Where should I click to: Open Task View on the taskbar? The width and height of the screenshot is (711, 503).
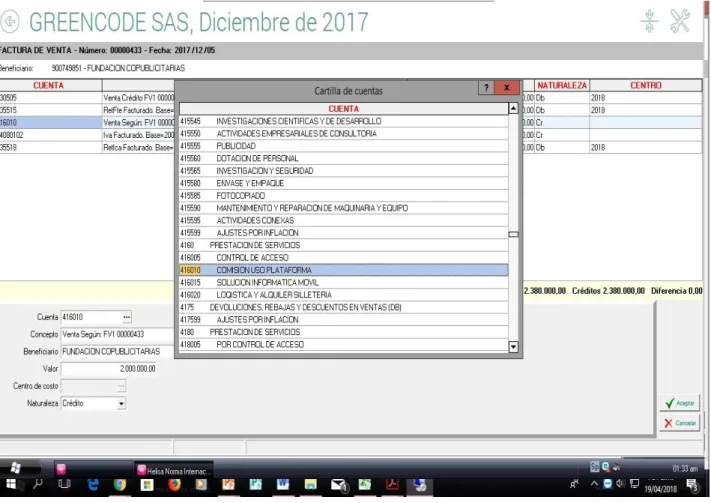tap(64, 484)
